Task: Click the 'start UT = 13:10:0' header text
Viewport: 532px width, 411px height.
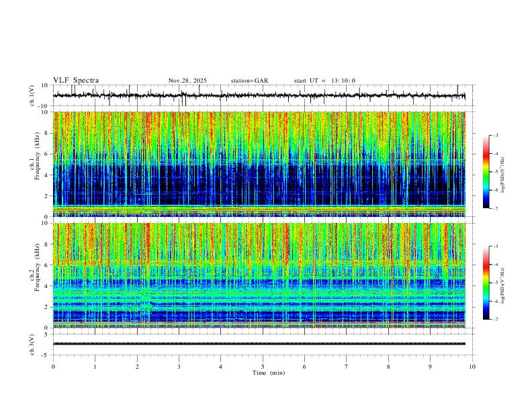Action: [324, 81]
